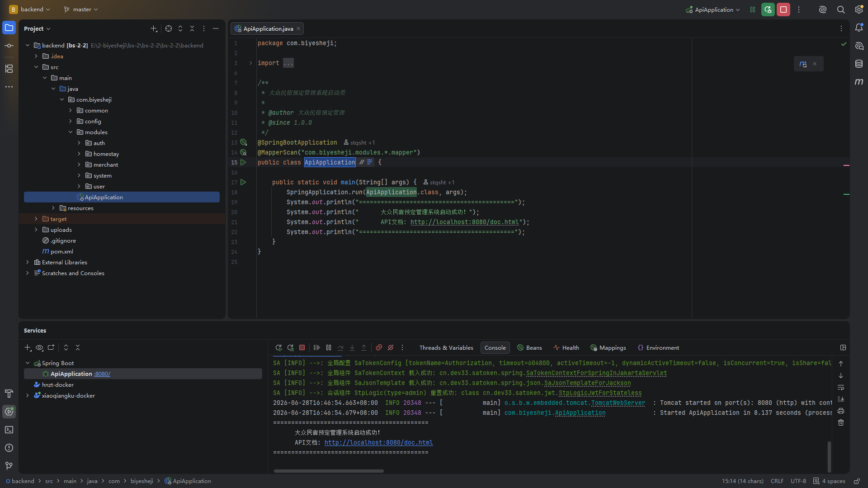This screenshot has width=868, height=488.
Task: Open the Maven tool window
Action: click(x=859, y=82)
